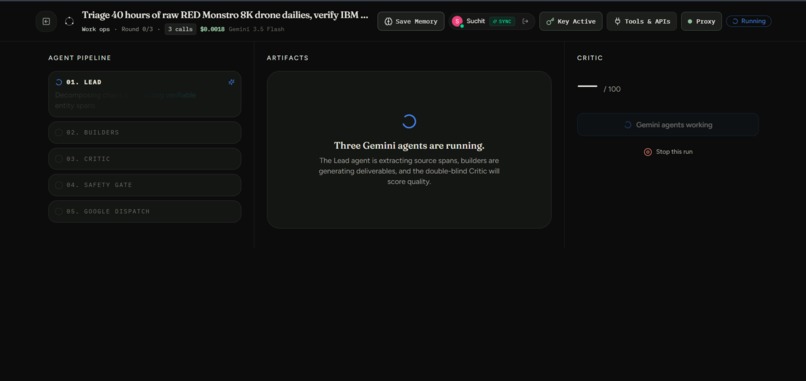This screenshot has height=381, width=806.
Task: Click the status circle on the 05. Google Dispatch step
Action: click(x=59, y=211)
